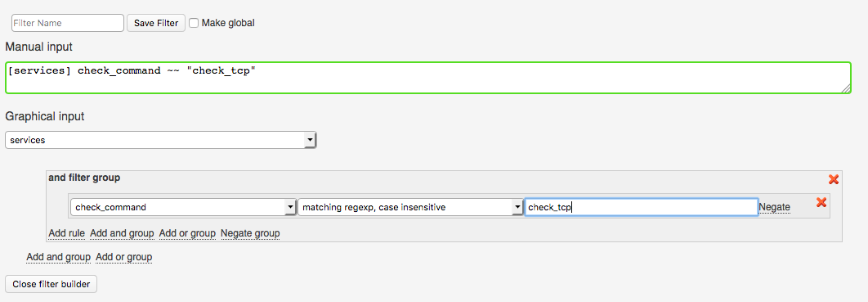Click Close filter builder button
Screen dimensions: 868x302
point(51,284)
